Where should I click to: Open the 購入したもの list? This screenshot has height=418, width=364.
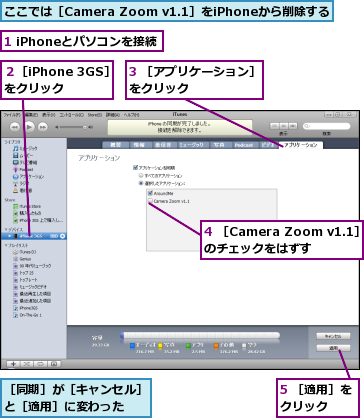point(27,213)
